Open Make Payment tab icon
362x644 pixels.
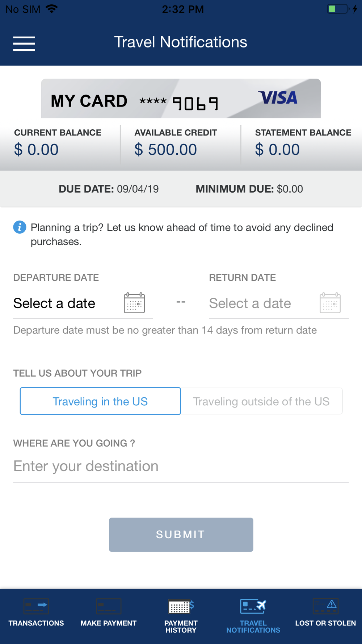click(109, 606)
